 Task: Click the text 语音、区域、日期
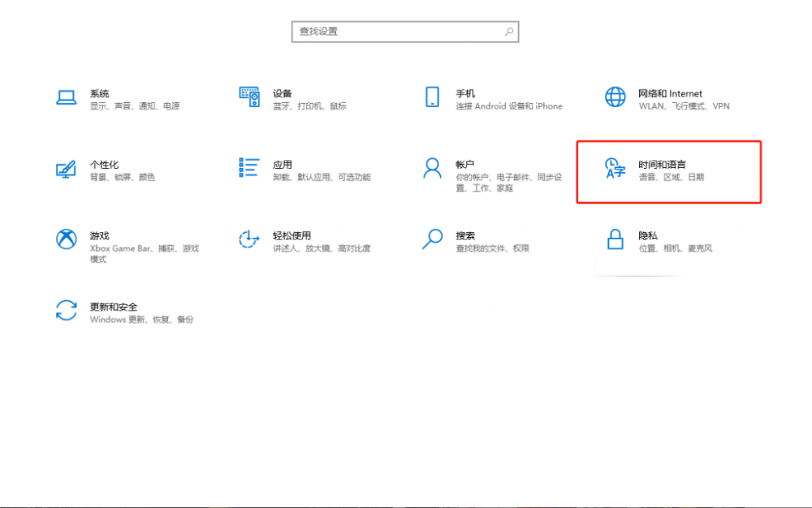coord(672,178)
